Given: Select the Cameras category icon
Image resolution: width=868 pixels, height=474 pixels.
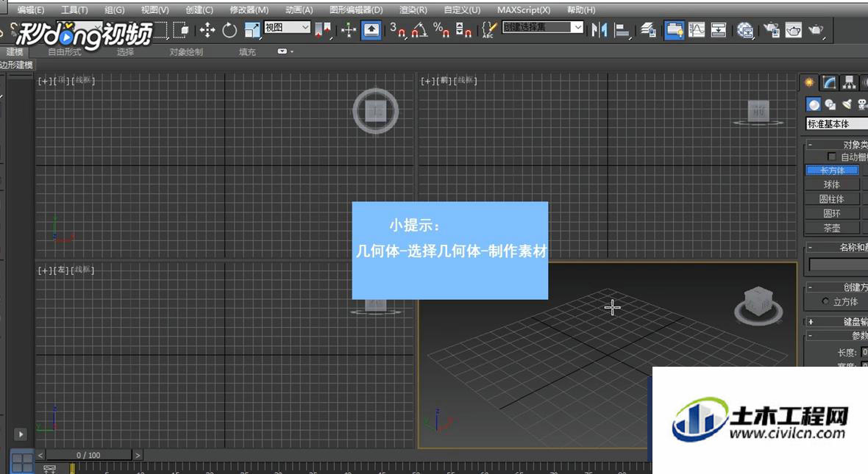Looking at the screenshot, I should [862, 104].
